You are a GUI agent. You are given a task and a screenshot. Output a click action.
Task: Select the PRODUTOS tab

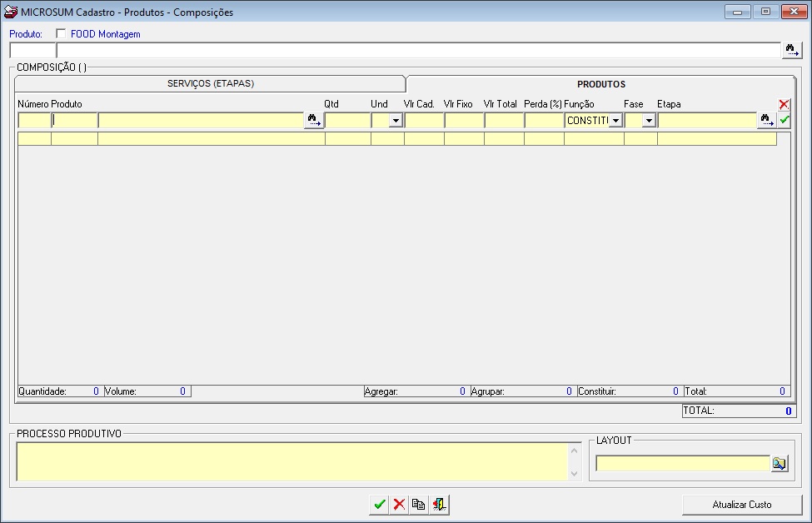point(600,84)
